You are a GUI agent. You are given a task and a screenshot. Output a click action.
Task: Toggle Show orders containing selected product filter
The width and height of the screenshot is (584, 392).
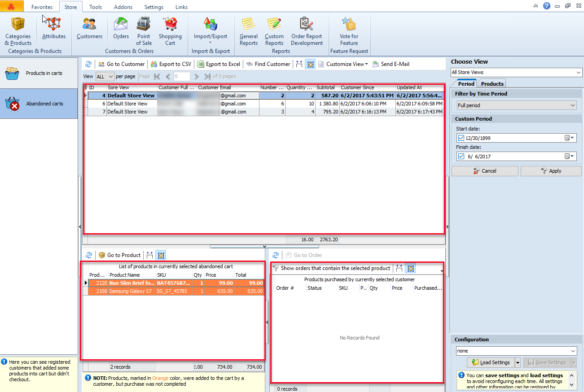pos(331,268)
